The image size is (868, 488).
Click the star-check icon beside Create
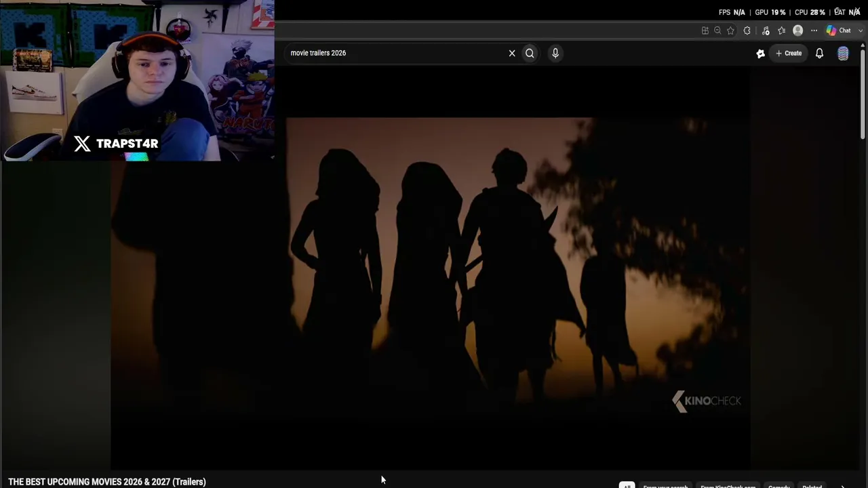(761, 54)
